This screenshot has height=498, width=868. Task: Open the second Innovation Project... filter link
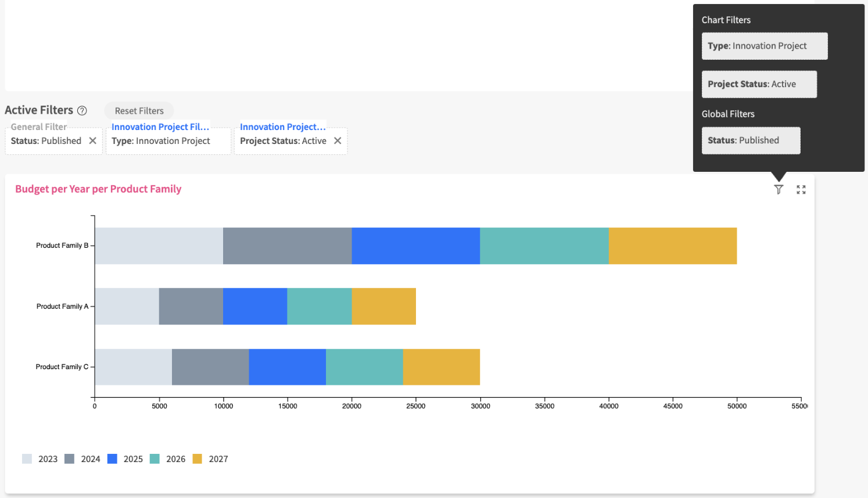coord(282,127)
